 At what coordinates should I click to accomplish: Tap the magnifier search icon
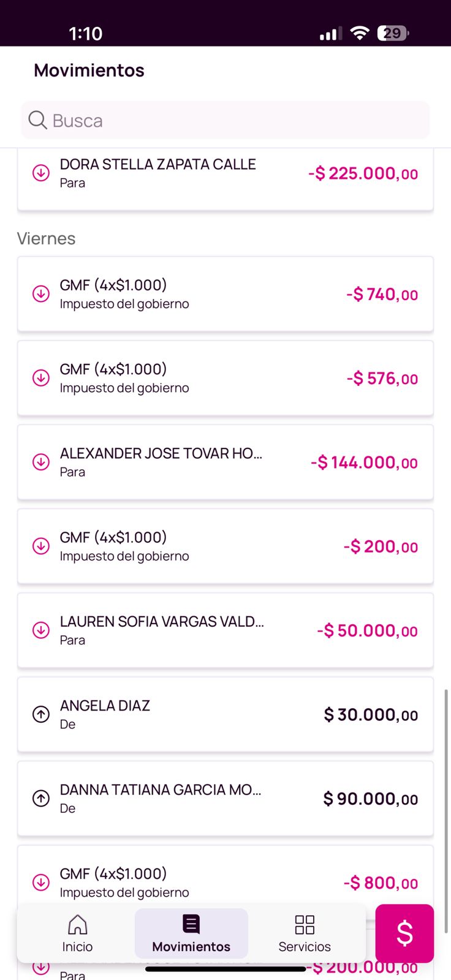[x=37, y=120]
